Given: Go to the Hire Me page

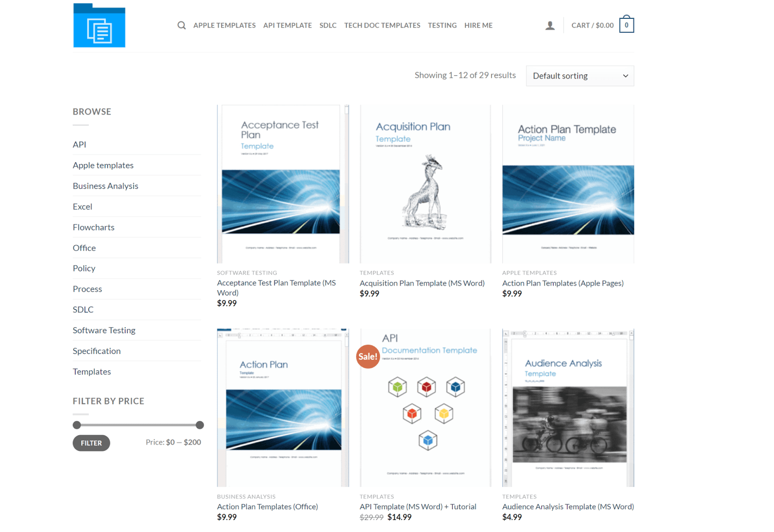Looking at the screenshot, I should (478, 25).
